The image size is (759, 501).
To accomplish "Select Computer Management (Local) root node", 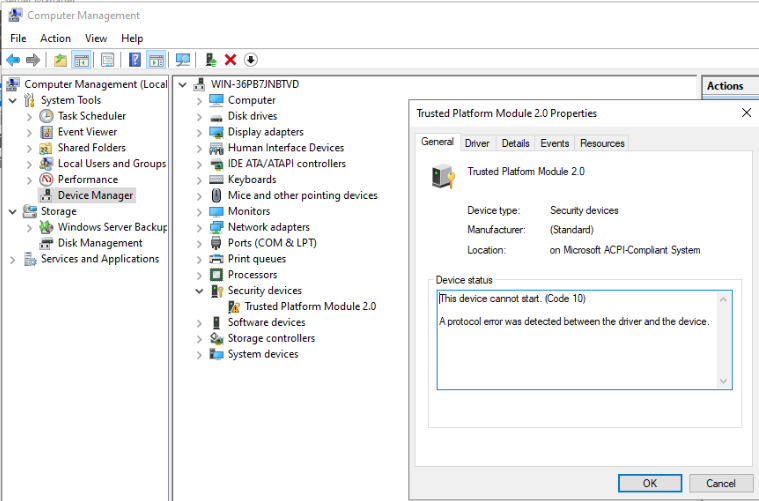I will (x=95, y=84).
